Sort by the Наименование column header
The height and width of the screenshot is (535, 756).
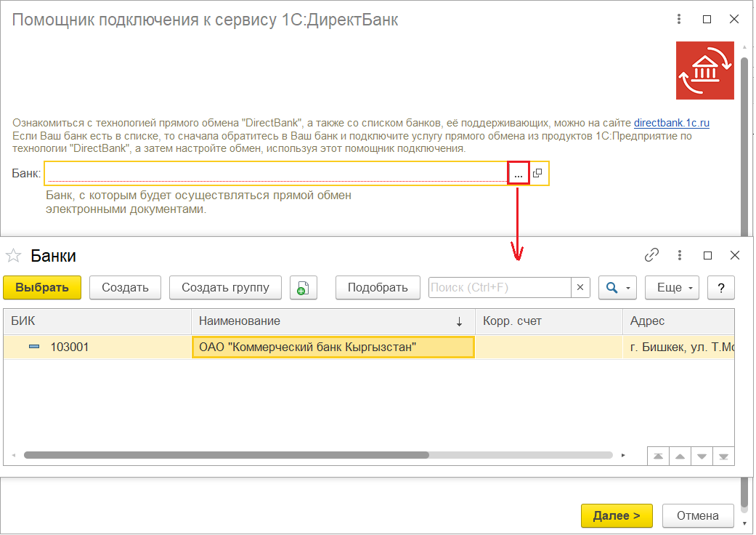333,321
